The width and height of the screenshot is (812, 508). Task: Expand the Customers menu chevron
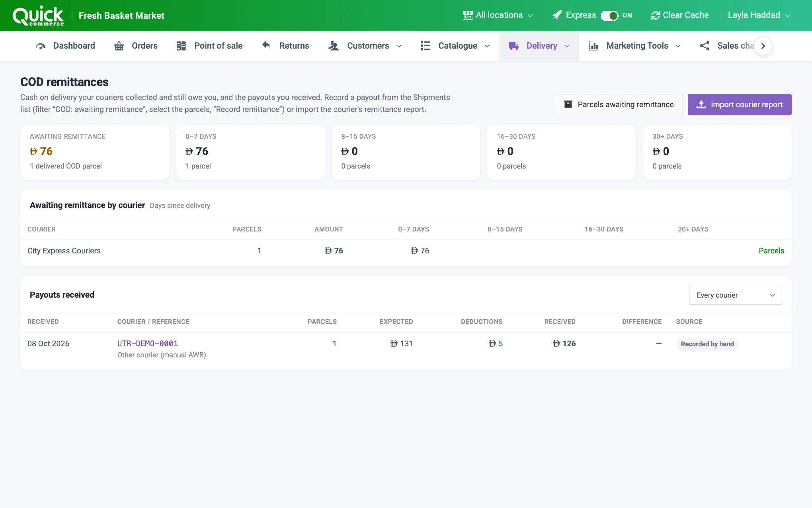click(x=399, y=46)
